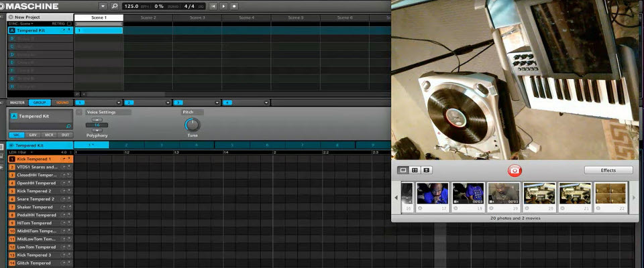Select Kick Tempered 1 sound slot
Viewport: 644px width, 268px height.
(x=40, y=159)
